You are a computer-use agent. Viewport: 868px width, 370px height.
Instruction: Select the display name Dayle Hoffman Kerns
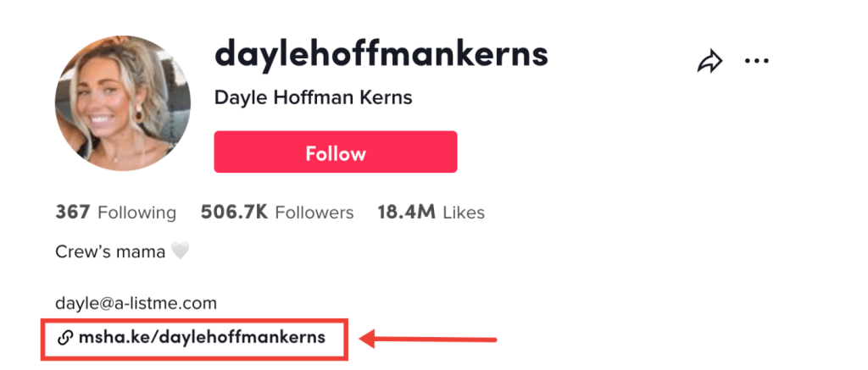click(313, 97)
